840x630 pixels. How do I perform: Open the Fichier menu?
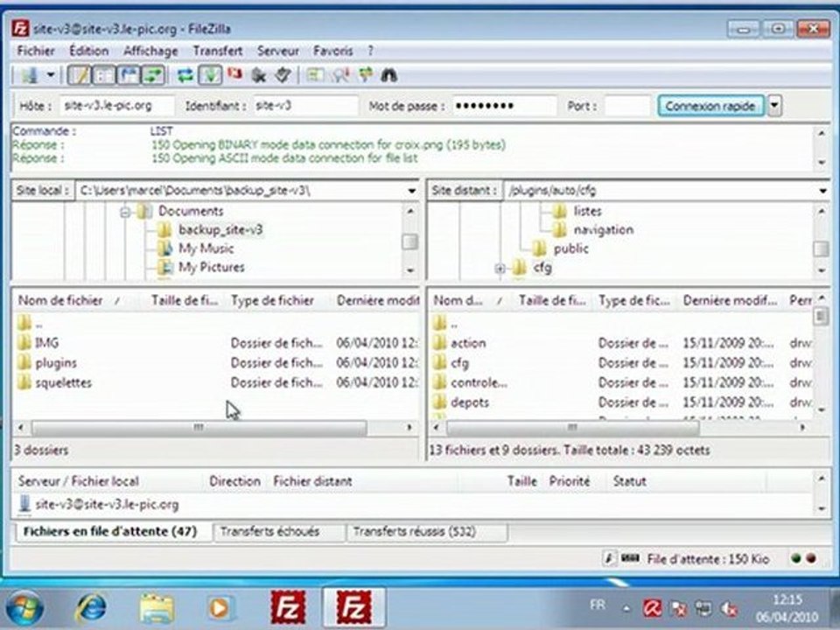[36, 51]
